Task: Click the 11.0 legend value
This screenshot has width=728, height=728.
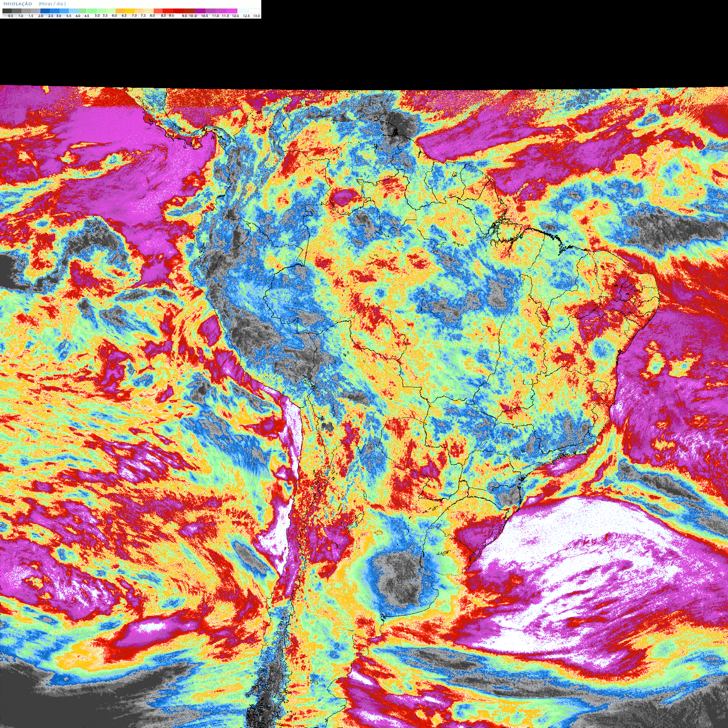Action: coord(216,16)
